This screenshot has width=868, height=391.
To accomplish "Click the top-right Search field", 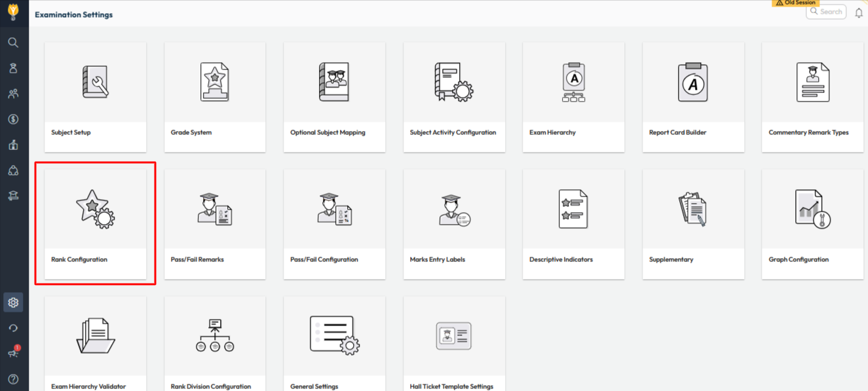I will (826, 12).
